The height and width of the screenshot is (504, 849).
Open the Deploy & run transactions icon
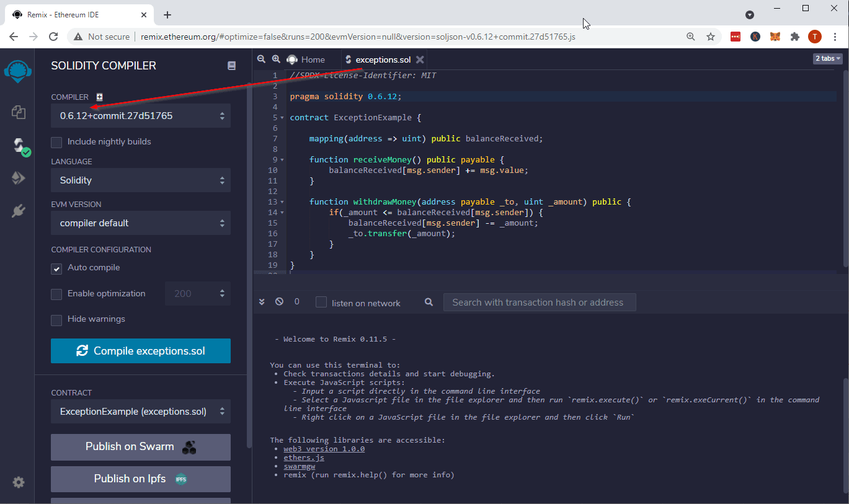coord(18,179)
